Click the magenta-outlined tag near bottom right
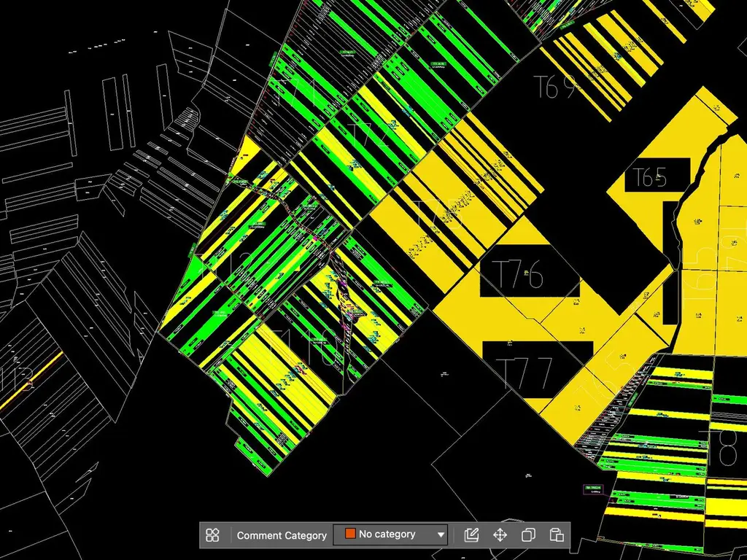747x560 pixels. (x=593, y=488)
